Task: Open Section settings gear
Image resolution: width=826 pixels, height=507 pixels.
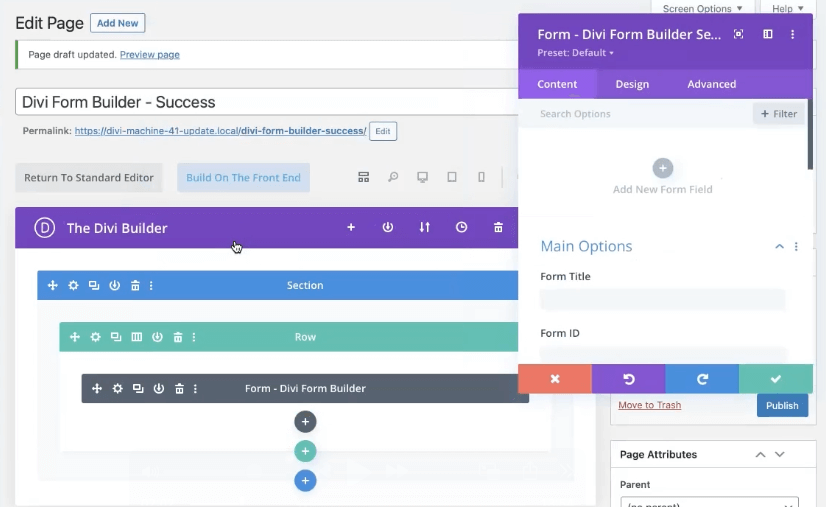Action: tap(73, 285)
